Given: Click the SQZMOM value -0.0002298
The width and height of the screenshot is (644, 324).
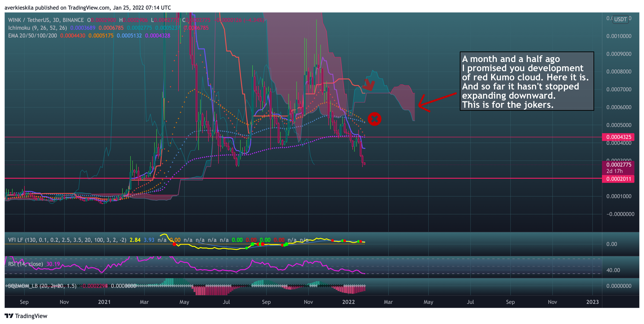Looking at the screenshot, I should click(94, 286).
